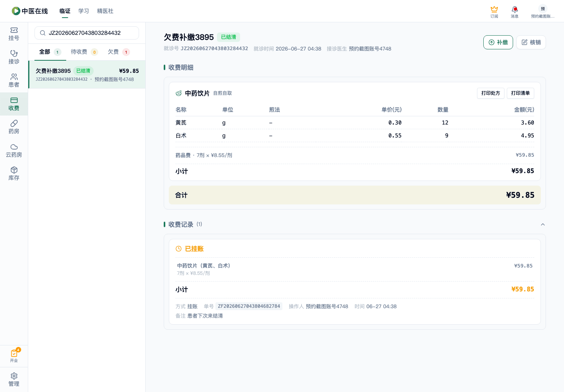Click the 白术 row name
Image resolution: width=564 pixels, height=392 pixels.
181,135
